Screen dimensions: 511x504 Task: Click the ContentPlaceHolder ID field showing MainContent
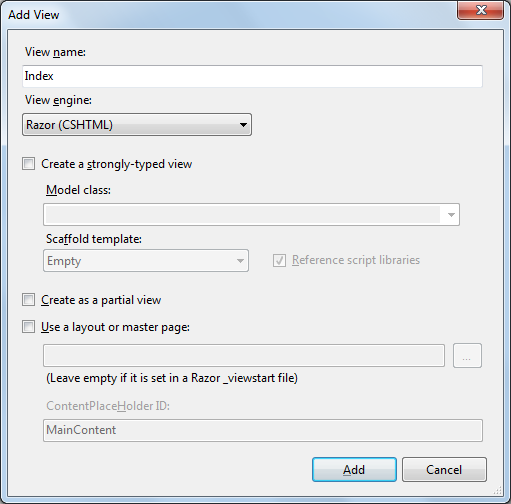(x=263, y=430)
